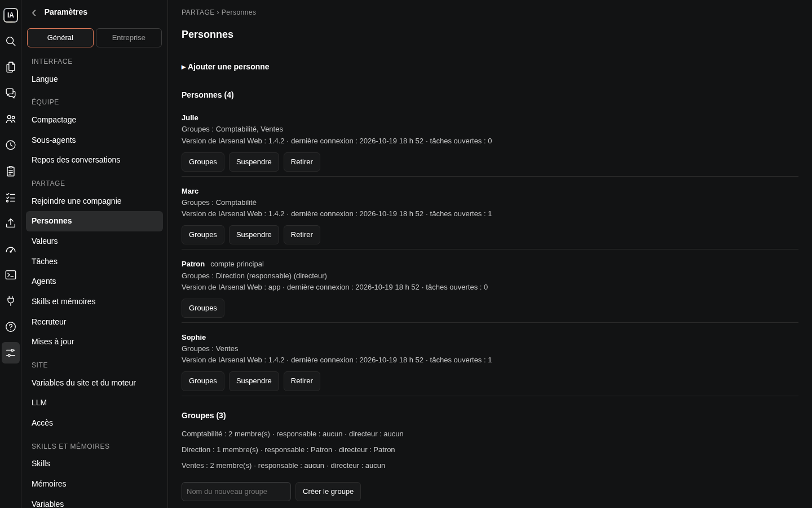Focus the Nom du nouveau groupe field
Viewport: 812px width, 508px height.
[236, 492]
